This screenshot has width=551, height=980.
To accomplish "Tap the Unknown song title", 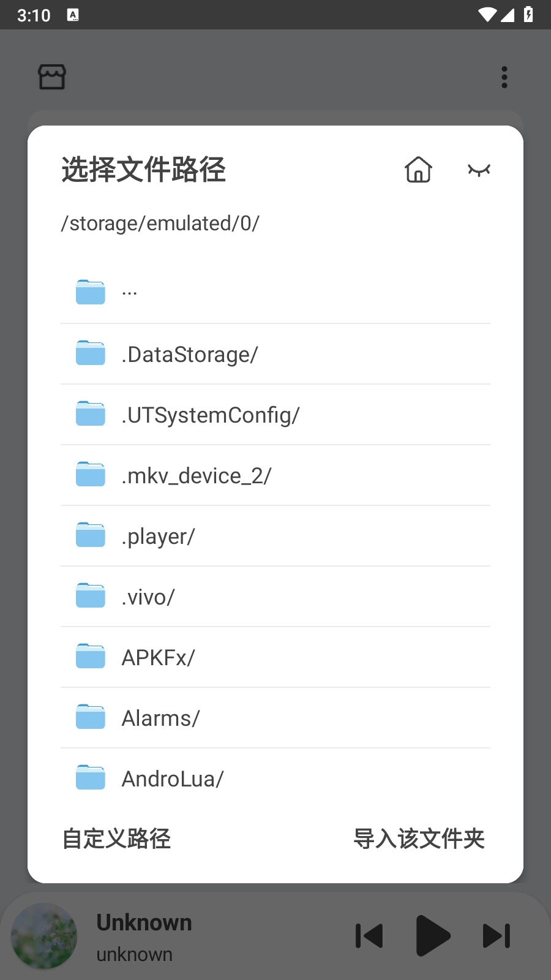I will [144, 922].
